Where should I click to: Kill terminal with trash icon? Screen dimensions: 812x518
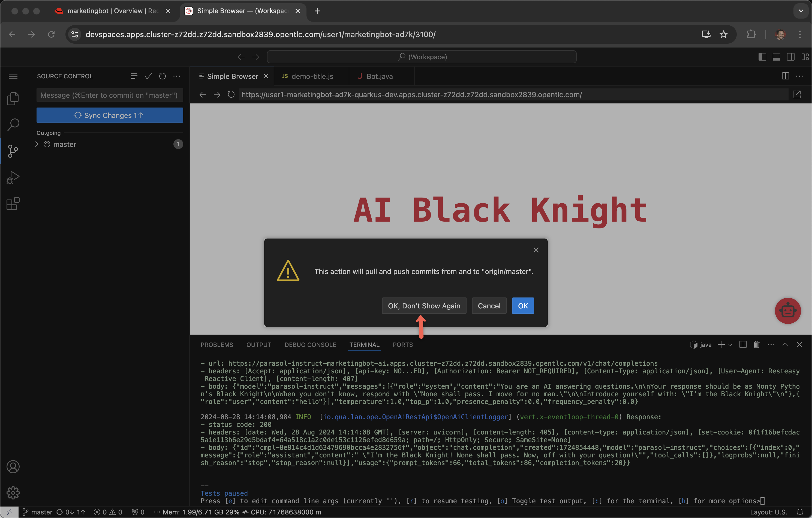756,344
